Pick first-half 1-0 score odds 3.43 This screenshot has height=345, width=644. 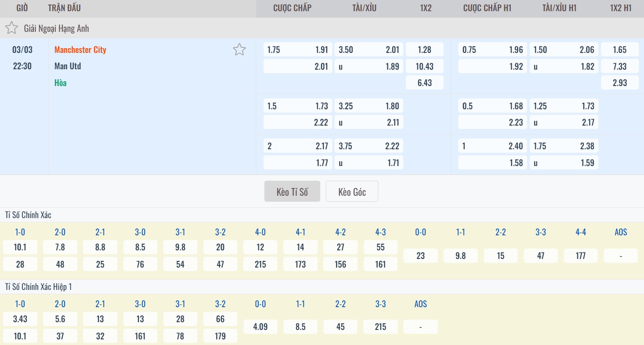[20, 319]
